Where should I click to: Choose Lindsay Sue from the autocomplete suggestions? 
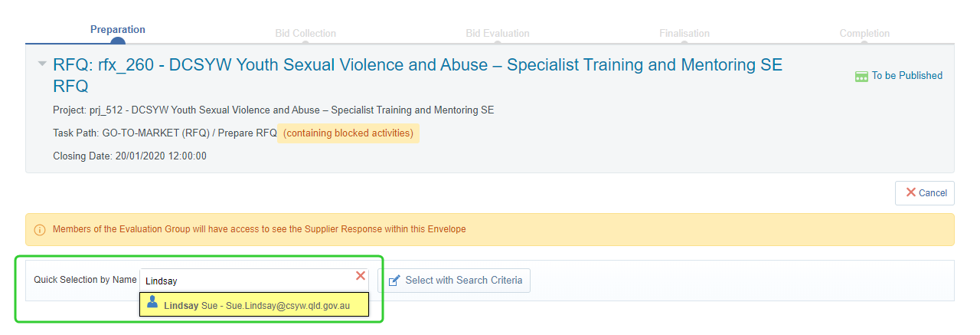tap(254, 304)
